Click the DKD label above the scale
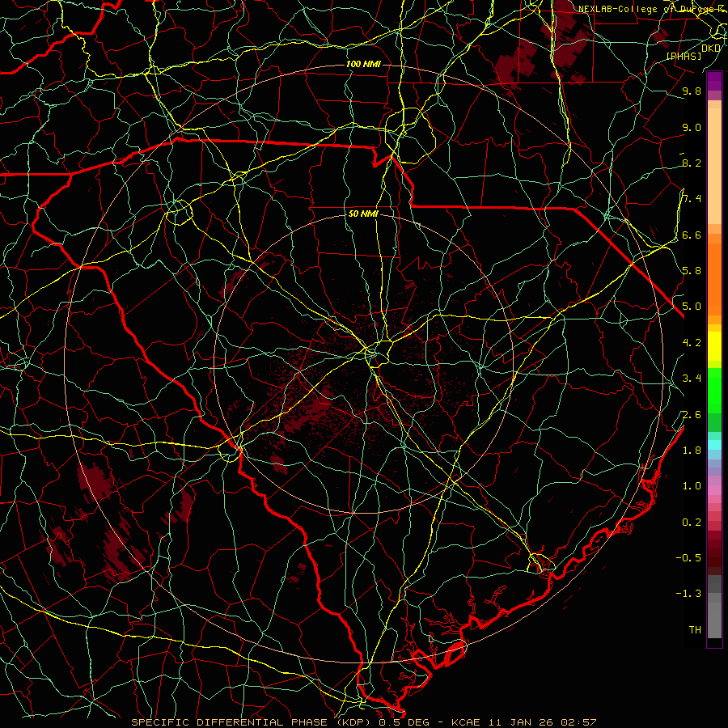This screenshot has height=728, width=728. (x=711, y=49)
